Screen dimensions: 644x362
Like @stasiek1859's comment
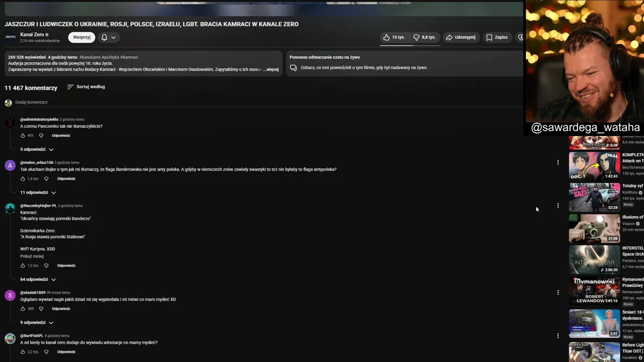23,309
